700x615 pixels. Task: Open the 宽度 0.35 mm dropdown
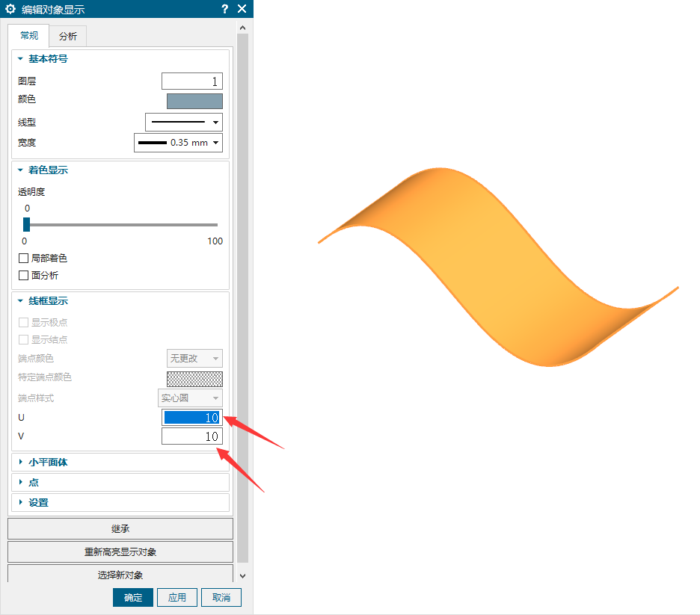pos(178,143)
